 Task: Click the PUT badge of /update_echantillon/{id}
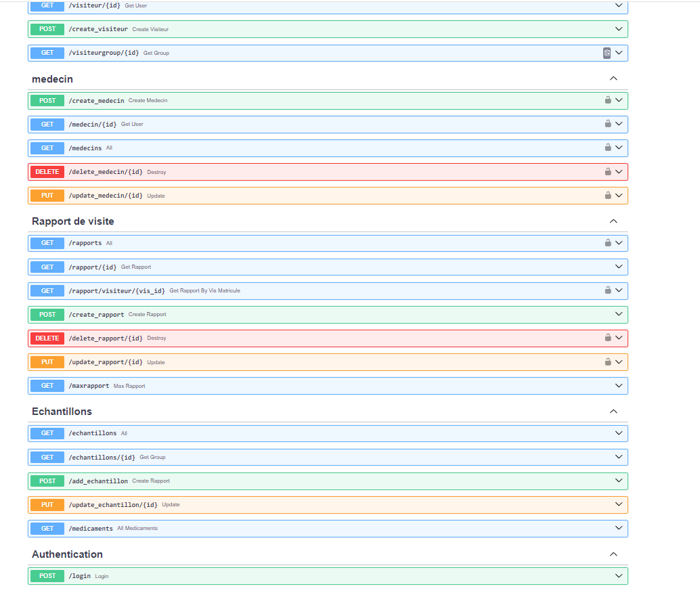47,504
